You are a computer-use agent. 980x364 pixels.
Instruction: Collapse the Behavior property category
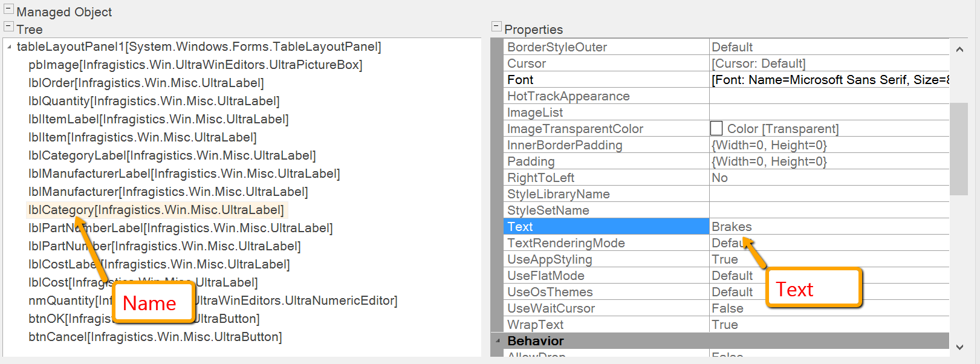coord(498,341)
